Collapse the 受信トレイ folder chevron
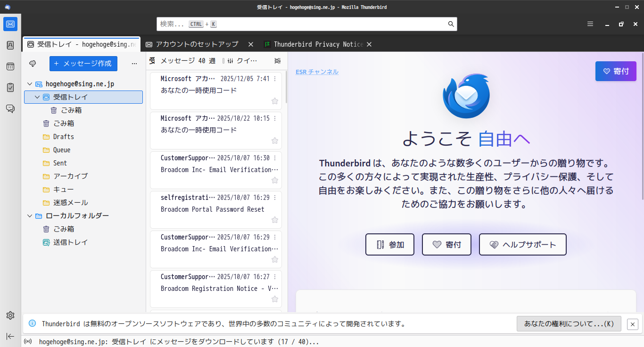Viewport: 644px width, 347px height. 37,97
